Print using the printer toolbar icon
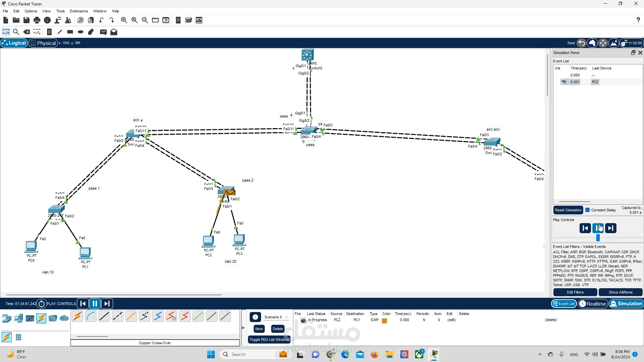Screen dimensions: 644x362 click(37, 20)
